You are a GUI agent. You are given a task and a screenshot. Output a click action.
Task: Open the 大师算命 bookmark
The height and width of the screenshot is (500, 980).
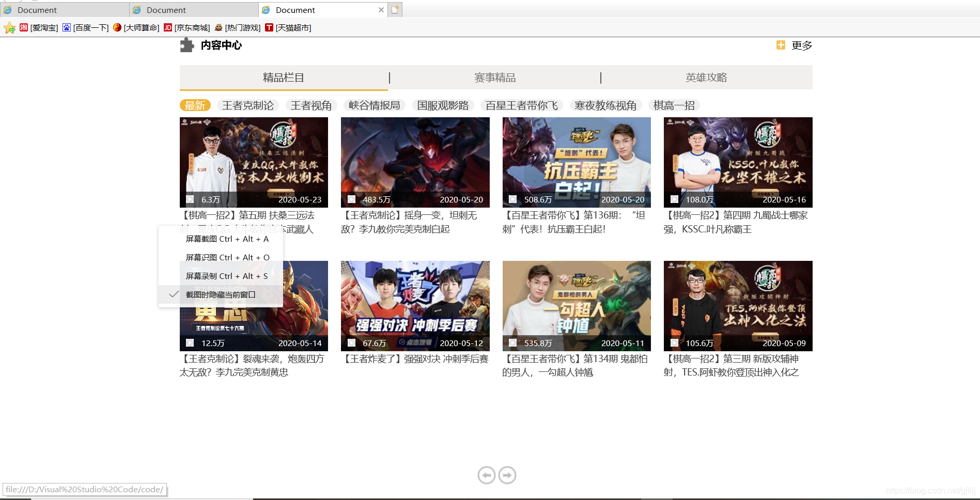(136, 28)
